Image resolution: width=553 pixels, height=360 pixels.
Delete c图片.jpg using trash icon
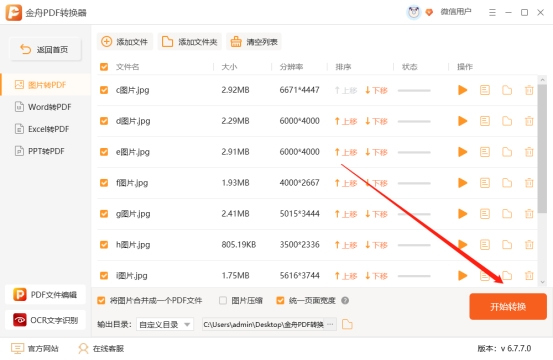pyautogui.click(x=529, y=90)
